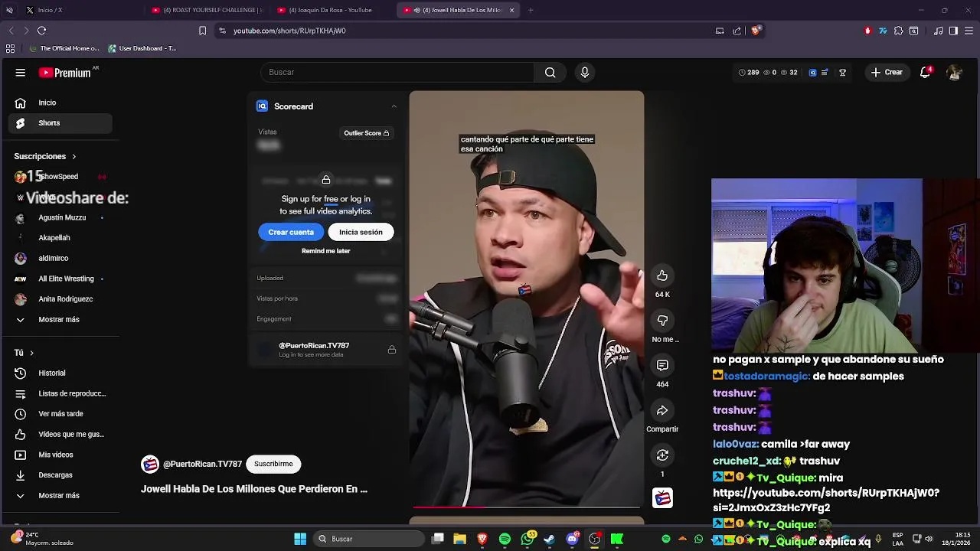The image size is (980, 551).
Task: Click the search magnifier button
Action: (550, 72)
